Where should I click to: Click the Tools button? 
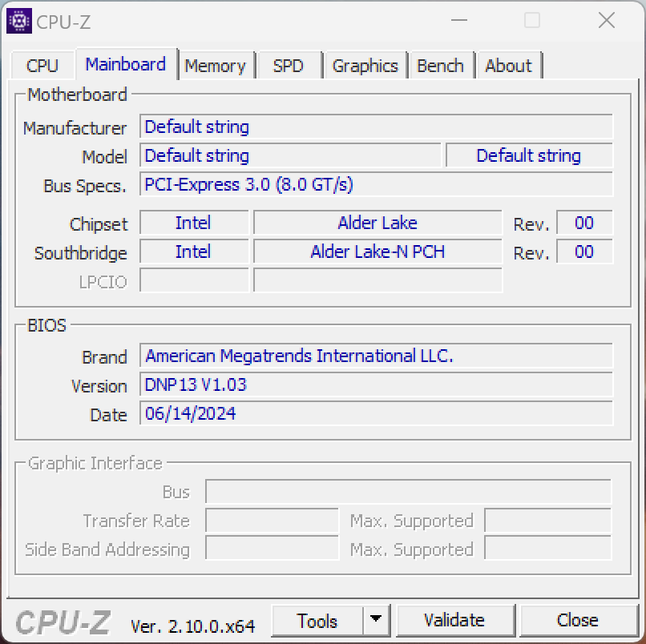(x=317, y=621)
